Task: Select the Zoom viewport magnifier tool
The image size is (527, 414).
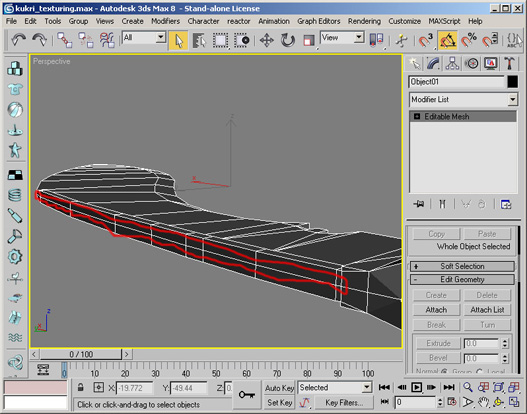Action: (x=468, y=387)
